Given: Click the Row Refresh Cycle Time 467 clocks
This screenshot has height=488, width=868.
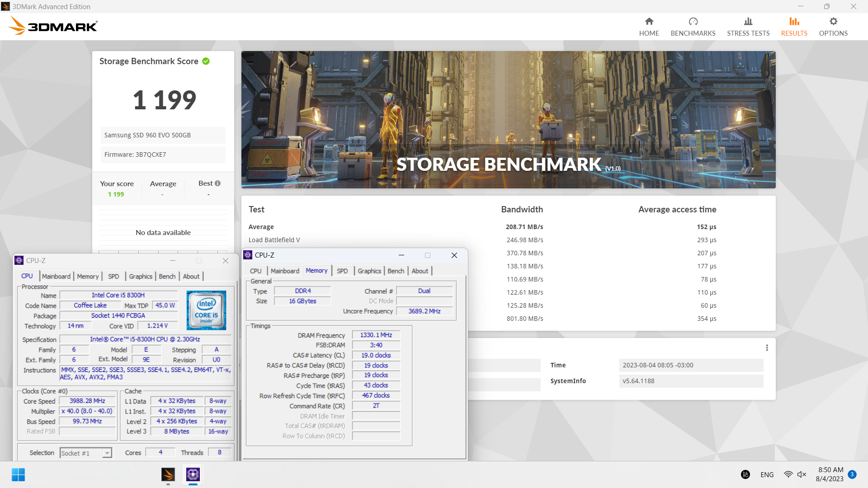Looking at the screenshot, I should tap(376, 395).
